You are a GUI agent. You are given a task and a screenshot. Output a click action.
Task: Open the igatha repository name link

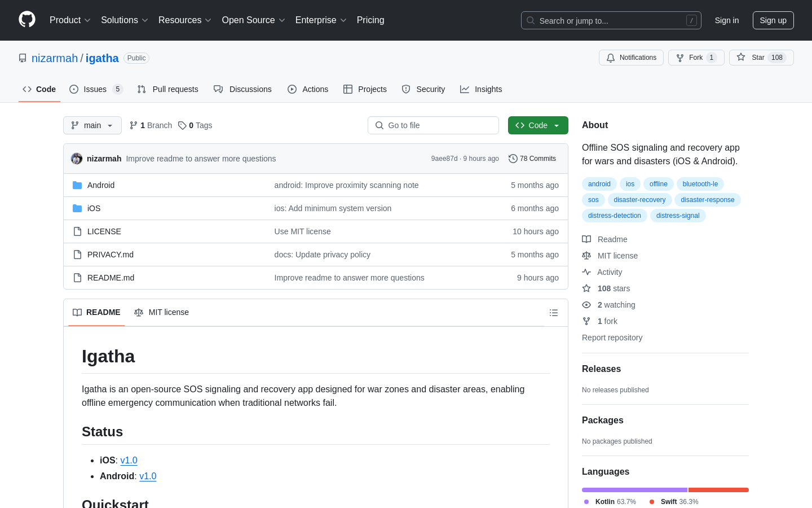[102, 58]
